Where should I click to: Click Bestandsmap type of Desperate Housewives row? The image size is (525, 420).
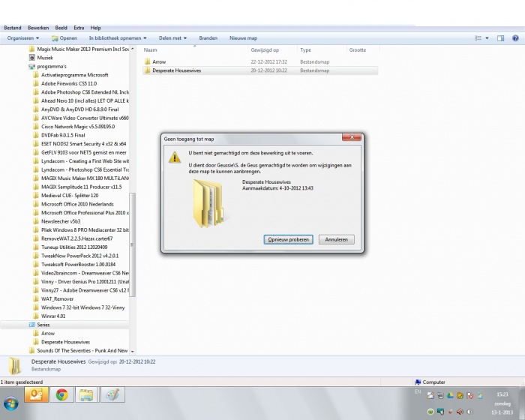(315, 70)
